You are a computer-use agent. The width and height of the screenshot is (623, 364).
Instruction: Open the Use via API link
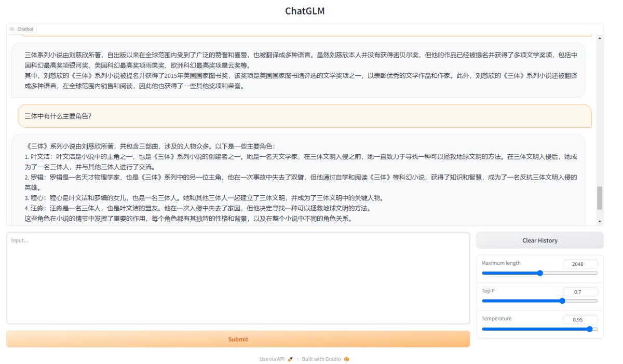click(x=277, y=359)
